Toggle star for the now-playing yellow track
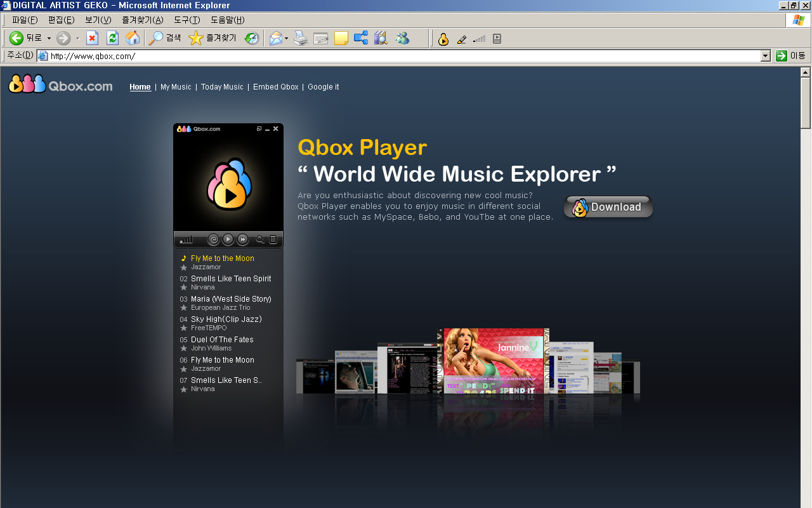The width and height of the screenshot is (812, 508). (184, 267)
